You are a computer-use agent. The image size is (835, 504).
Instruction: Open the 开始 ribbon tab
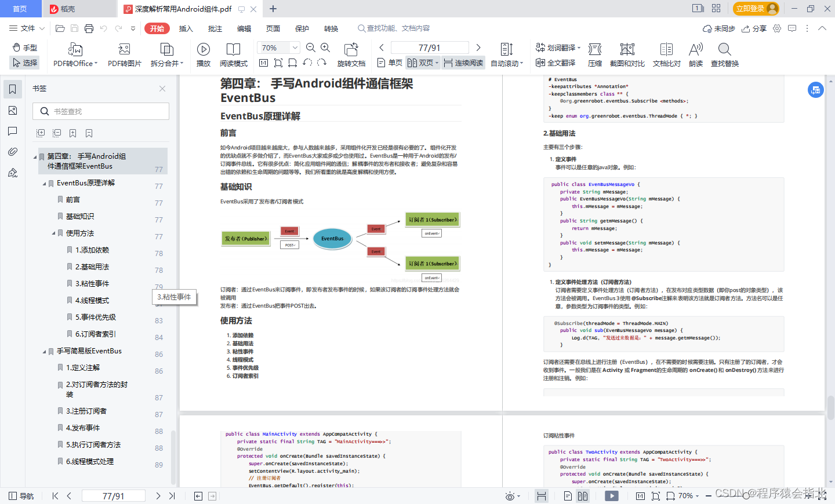(x=157, y=28)
